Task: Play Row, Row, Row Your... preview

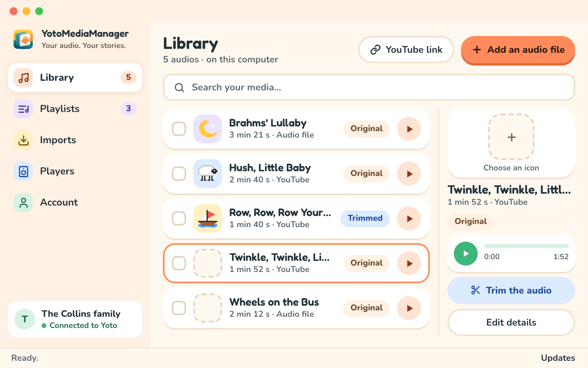Action: tap(409, 218)
